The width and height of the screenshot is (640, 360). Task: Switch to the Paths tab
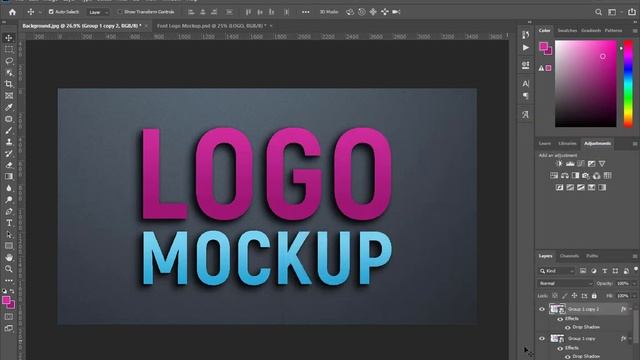(592, 256)
